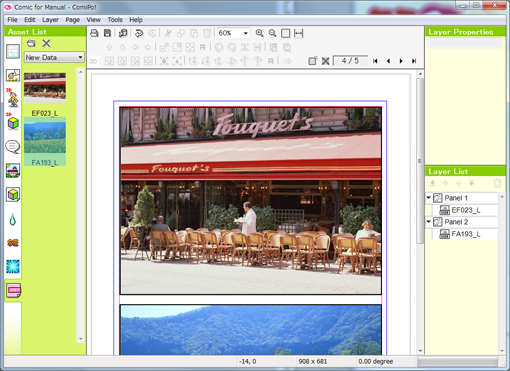Collapse the Panel 1 layer group

coord(429,198)
